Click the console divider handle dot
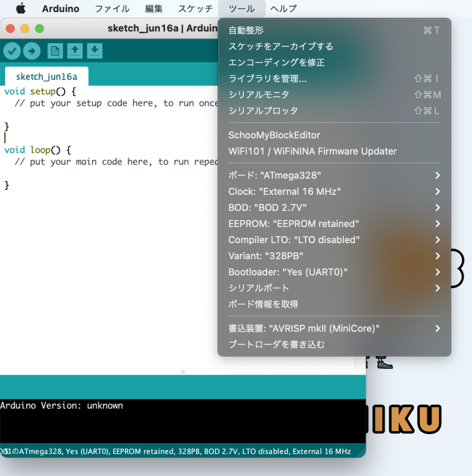Viewport: 472px width, 476px height. [183, 371]
